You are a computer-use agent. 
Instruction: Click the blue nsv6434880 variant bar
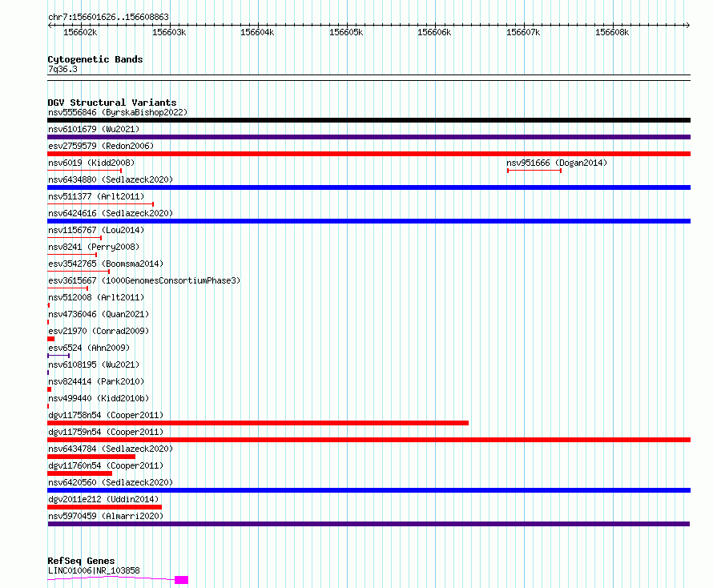(369, 187)
